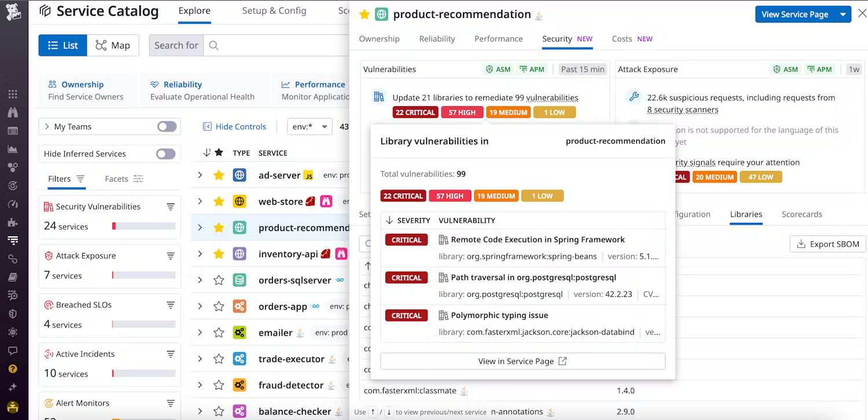Click the ad-server web type icon
This screenshot has height=420, width=868.
click(240, 175)
